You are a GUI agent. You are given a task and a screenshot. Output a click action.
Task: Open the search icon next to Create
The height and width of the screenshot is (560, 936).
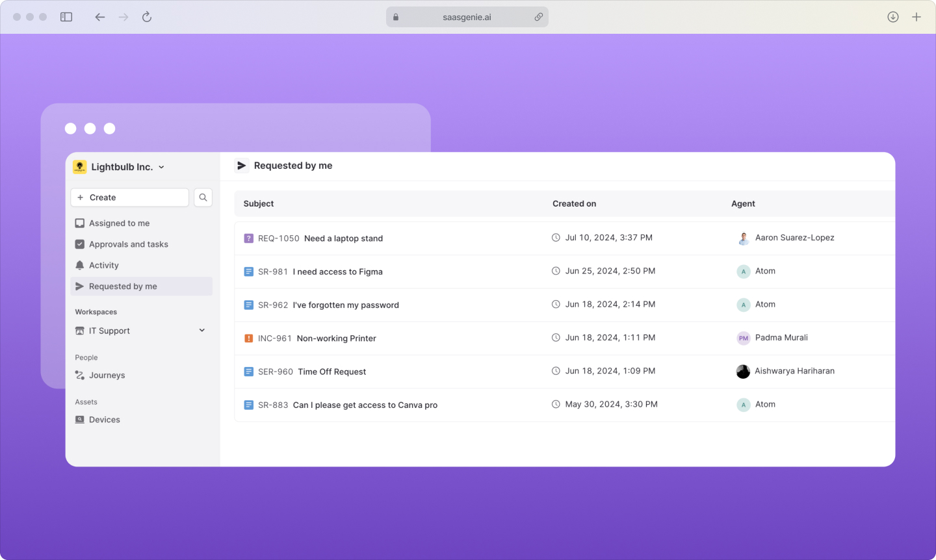(x=203, y=197)
